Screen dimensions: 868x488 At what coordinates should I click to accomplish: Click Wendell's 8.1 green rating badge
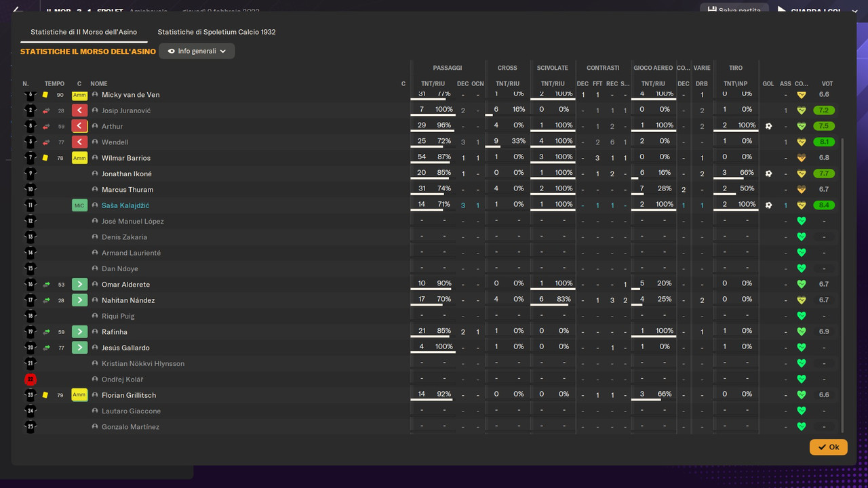(x=824, y=142)
